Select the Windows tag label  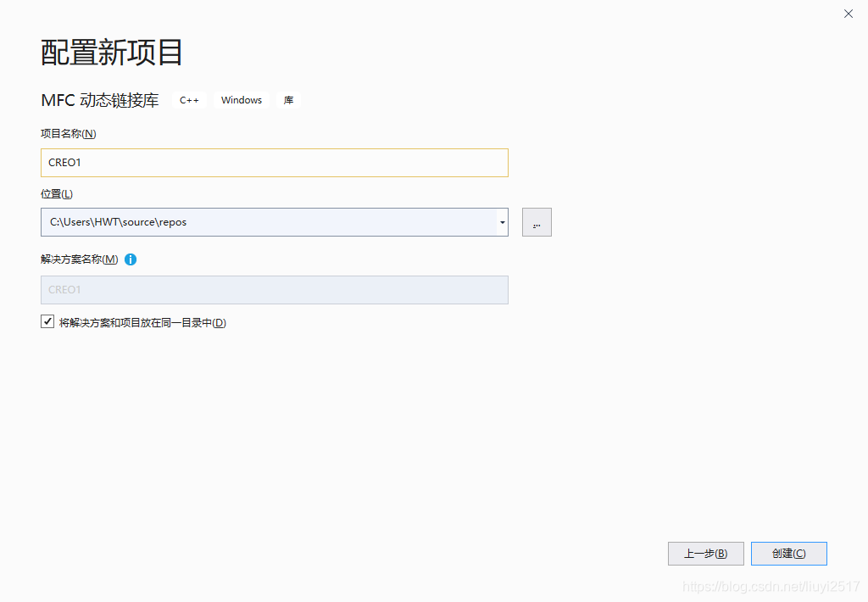click(x=241, y=99)
